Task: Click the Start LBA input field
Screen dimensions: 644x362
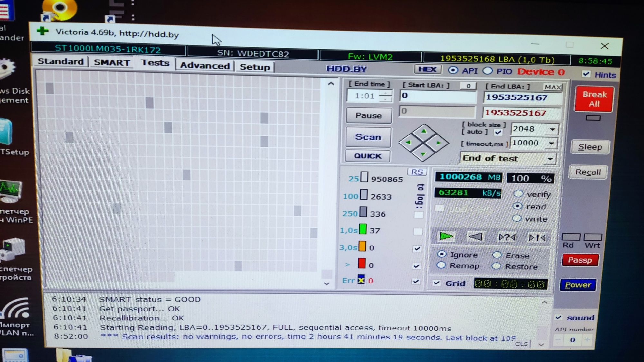Action: (438, 96)
